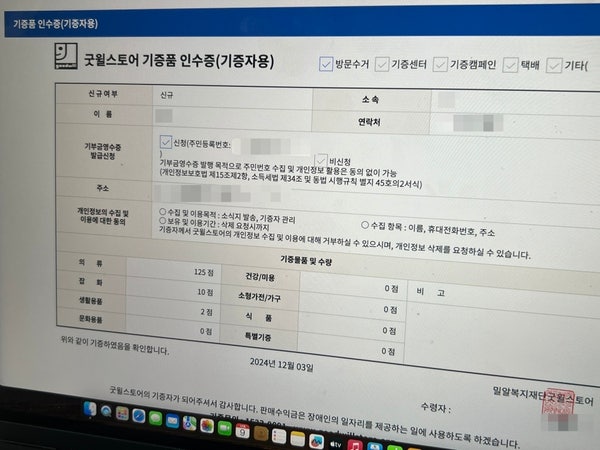600x450 pixels.
Task: Click the 신규 value in 신규여부 row
Action: click(x=166, y=95)
